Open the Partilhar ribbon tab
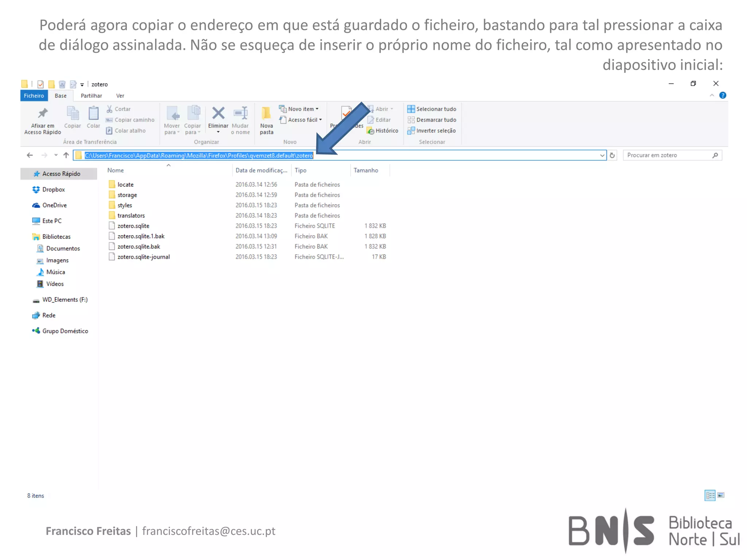The width and height of the screenshot is (747, 560). (91, 96)
